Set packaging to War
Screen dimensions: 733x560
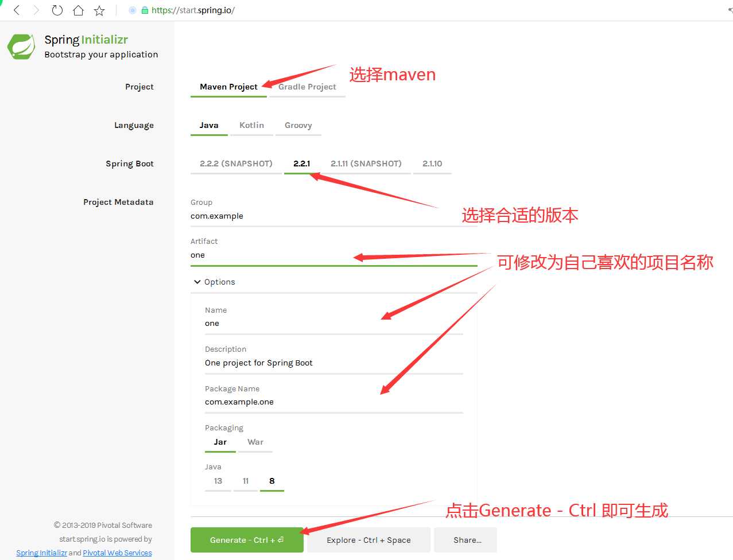tap(255, 442)
